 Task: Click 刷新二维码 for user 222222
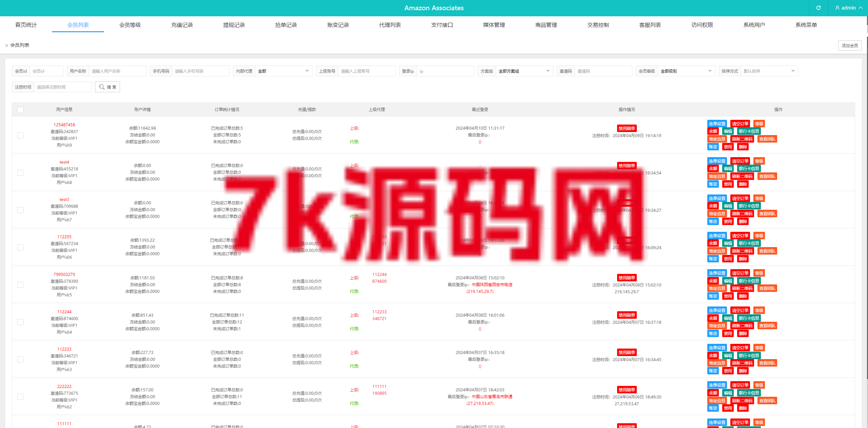coord(742,401)
